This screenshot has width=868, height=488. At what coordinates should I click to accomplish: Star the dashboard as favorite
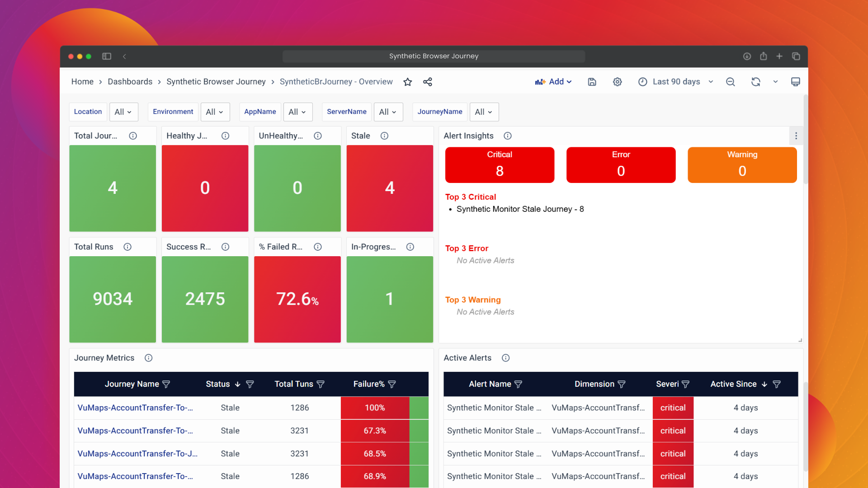click(x=407, y=82)
